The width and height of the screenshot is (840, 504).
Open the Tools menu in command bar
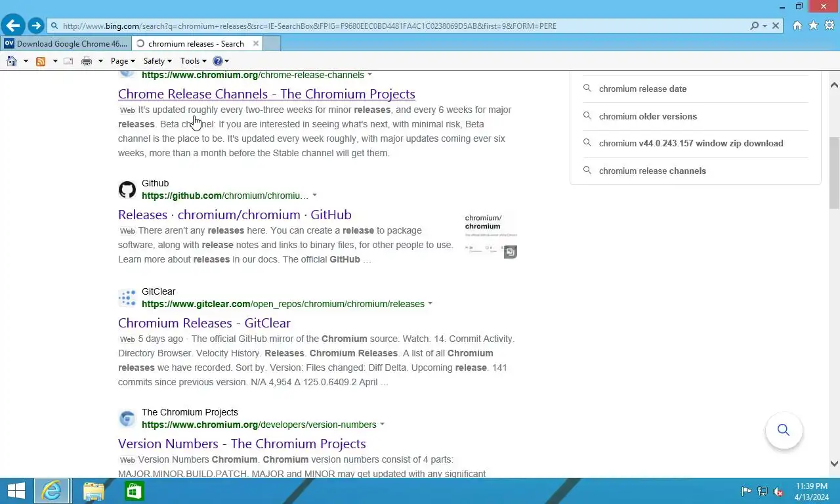point(194,61)
